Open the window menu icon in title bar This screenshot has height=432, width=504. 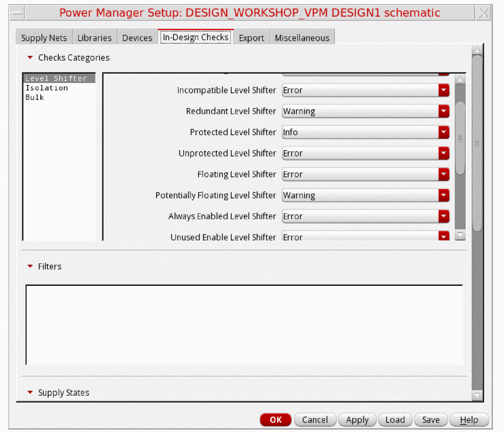tap(17, 13)
